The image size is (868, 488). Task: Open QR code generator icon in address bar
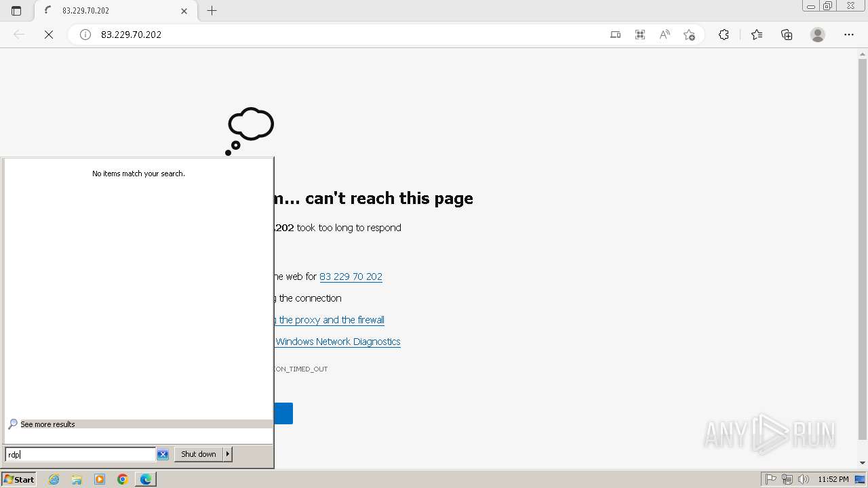pos(639,35)
